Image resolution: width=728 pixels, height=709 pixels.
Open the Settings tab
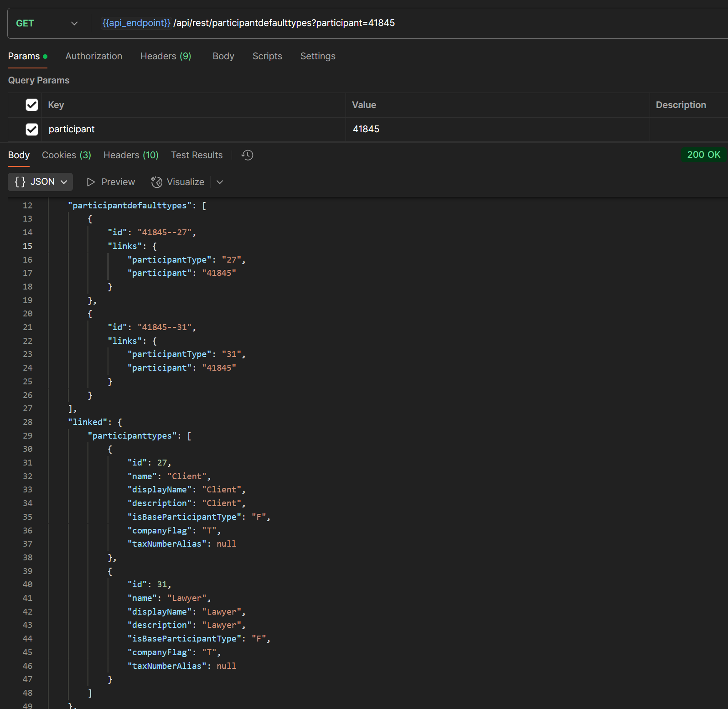pos(318,56)
